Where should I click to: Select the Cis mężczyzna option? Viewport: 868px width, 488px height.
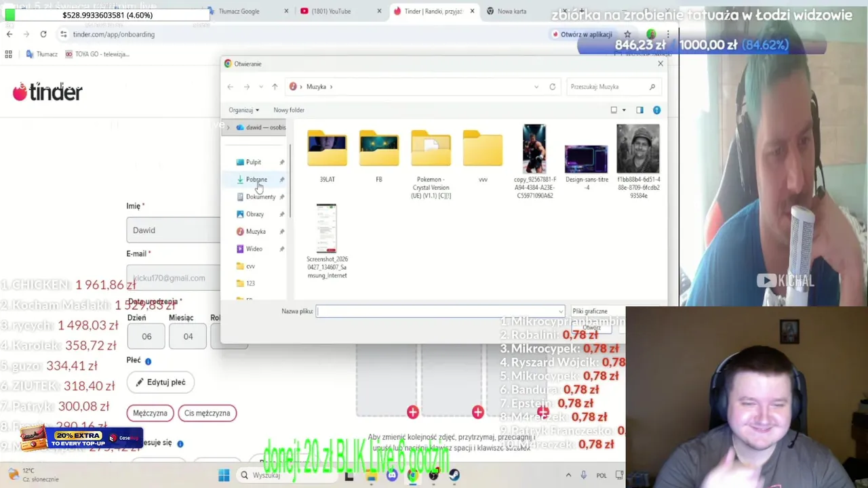pos(208,413)
